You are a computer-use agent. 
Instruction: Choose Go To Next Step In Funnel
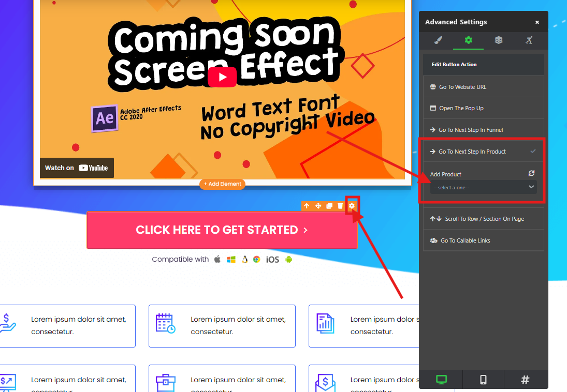[x=484, y=130]
